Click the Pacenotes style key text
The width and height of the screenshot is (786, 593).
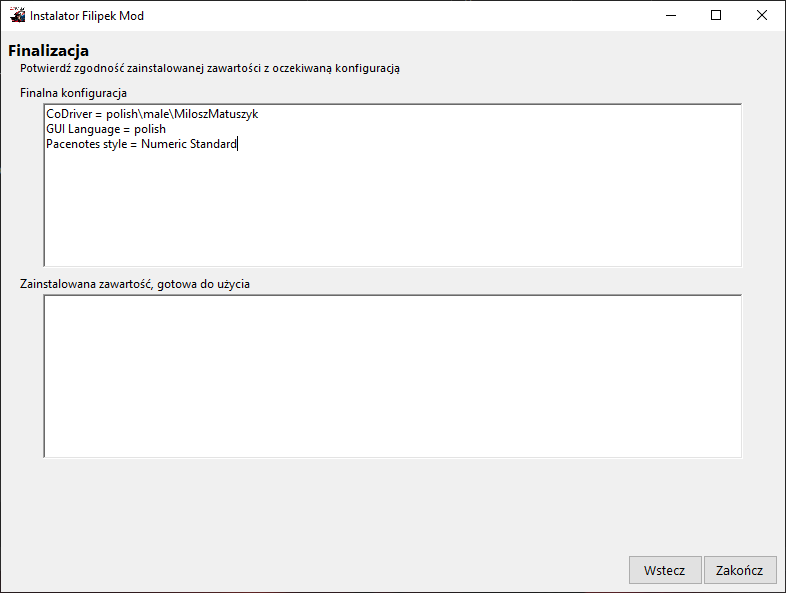tap(86, 145)
